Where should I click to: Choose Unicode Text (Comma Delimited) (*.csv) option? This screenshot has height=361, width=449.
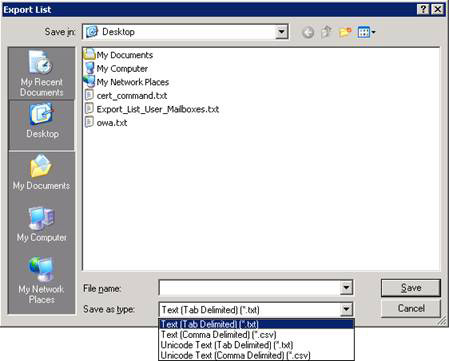pos(256,355)
